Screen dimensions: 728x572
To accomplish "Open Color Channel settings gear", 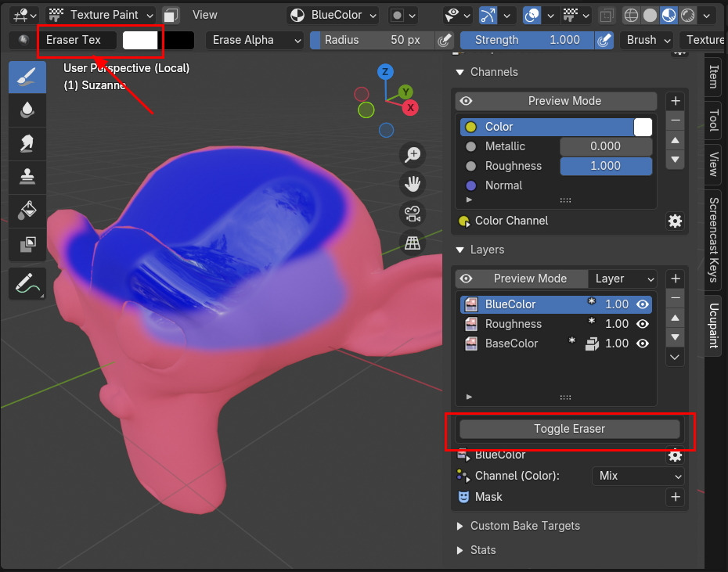I will (x=675, y=221).
